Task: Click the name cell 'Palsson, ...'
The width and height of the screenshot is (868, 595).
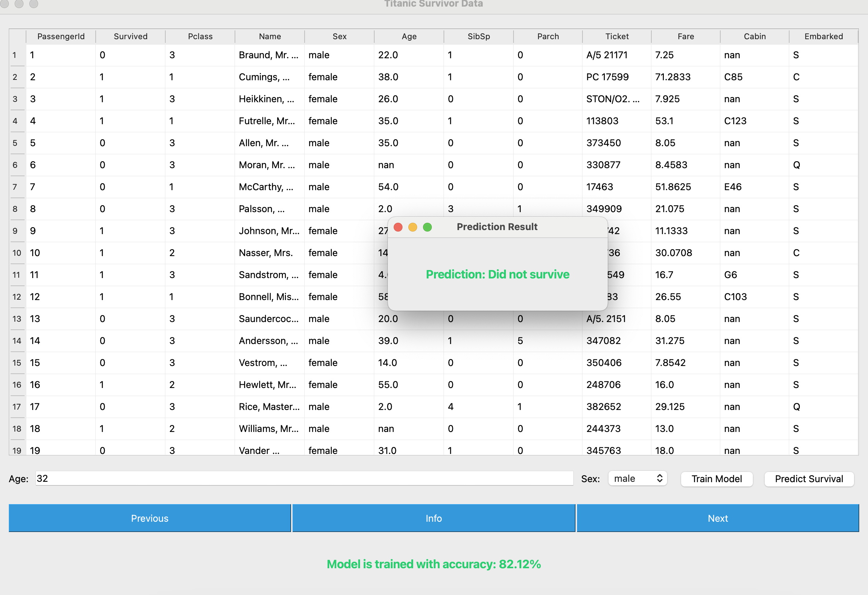Action: click(x=270, y=209)
